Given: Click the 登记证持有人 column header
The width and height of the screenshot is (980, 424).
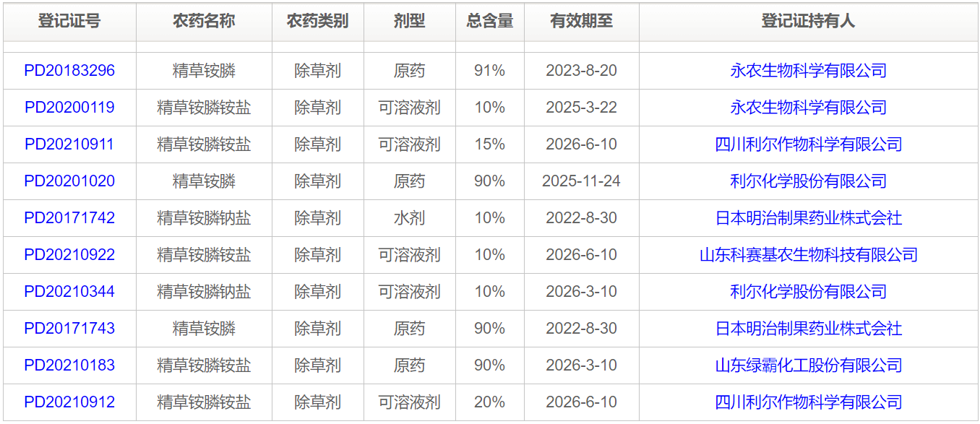Looking at the screenshot, I should click(809, 21).
